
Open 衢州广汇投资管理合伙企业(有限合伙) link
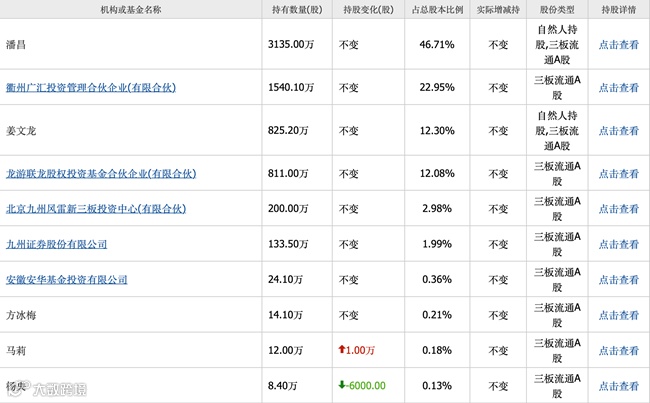click(x=91, y=87)
